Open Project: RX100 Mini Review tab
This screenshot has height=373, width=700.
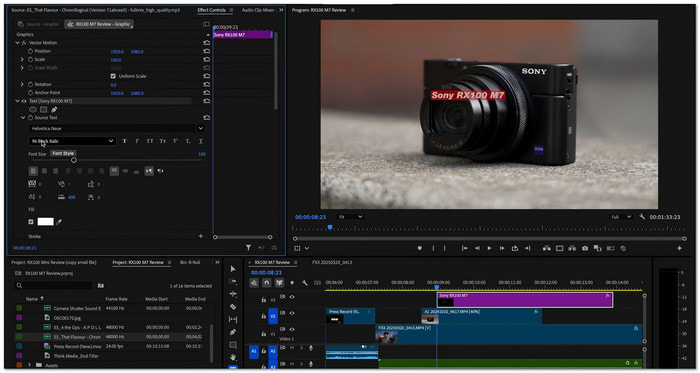coord(54,262)
